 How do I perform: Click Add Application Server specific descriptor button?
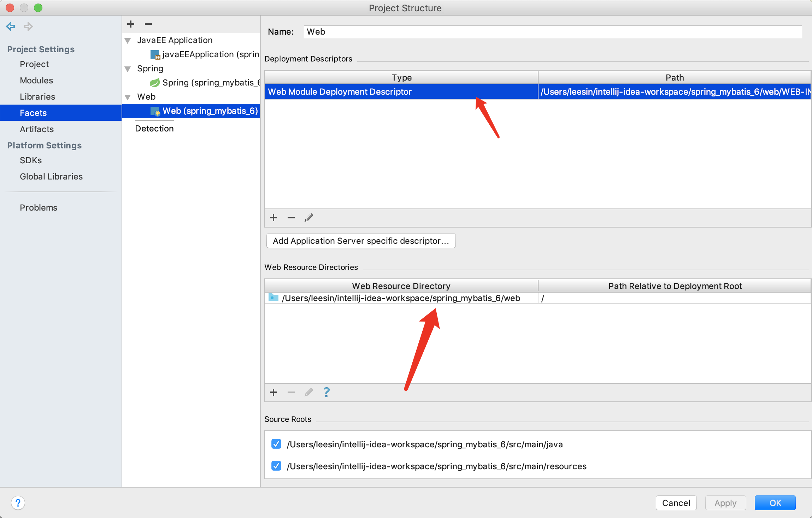[x=361, y=241]
